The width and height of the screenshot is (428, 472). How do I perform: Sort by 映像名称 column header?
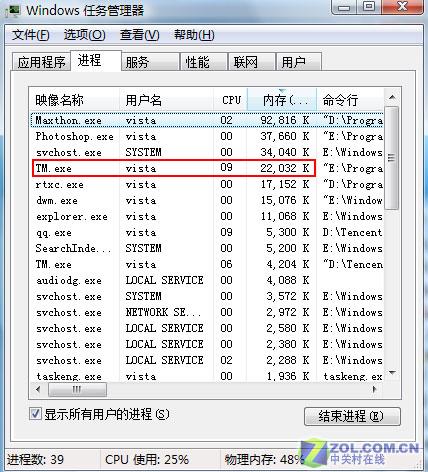[x=75, y=100]
